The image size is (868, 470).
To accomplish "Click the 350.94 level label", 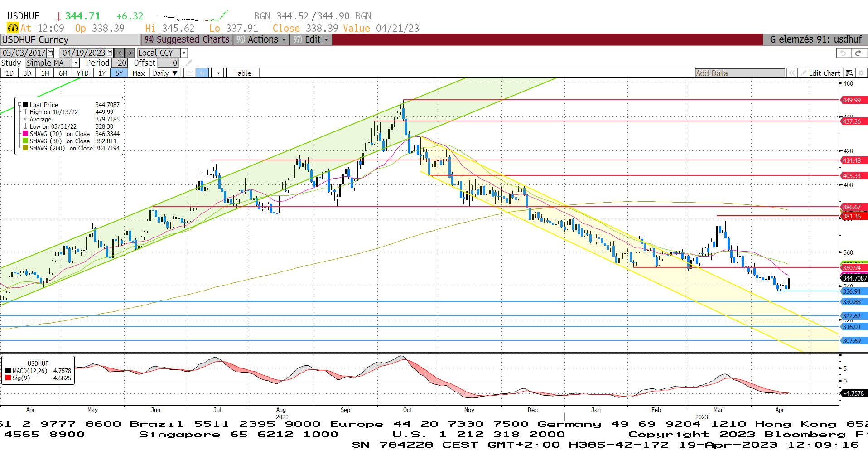I will 854,268.
